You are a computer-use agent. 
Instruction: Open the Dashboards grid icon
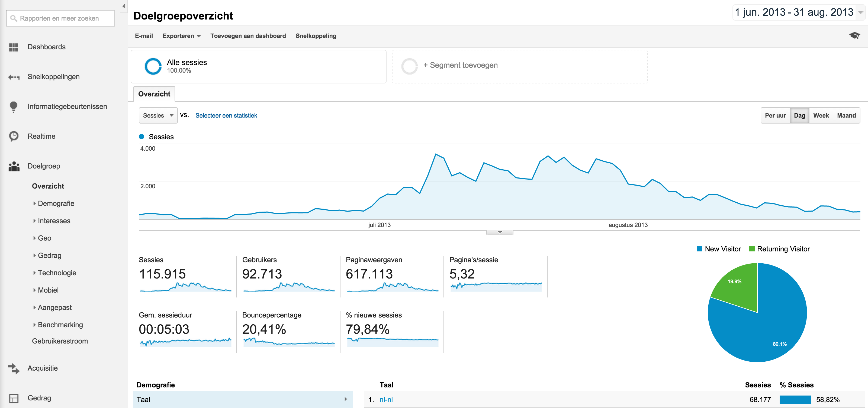pos(14,47)
